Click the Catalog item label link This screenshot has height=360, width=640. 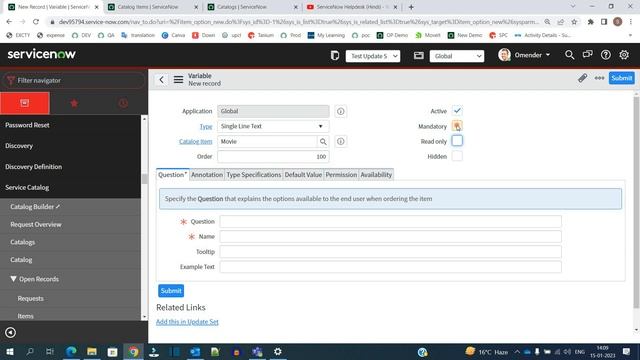(x=196, y=142)
